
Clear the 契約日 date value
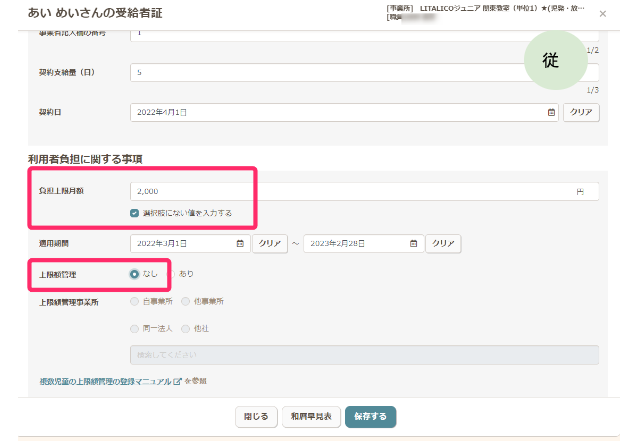[581, 113]
